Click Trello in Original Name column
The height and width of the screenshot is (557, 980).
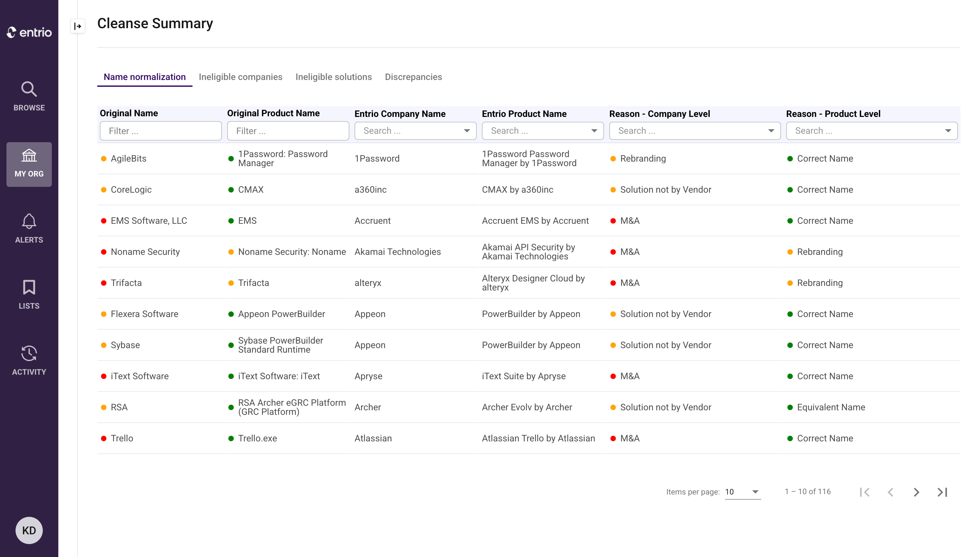[122, 438]
